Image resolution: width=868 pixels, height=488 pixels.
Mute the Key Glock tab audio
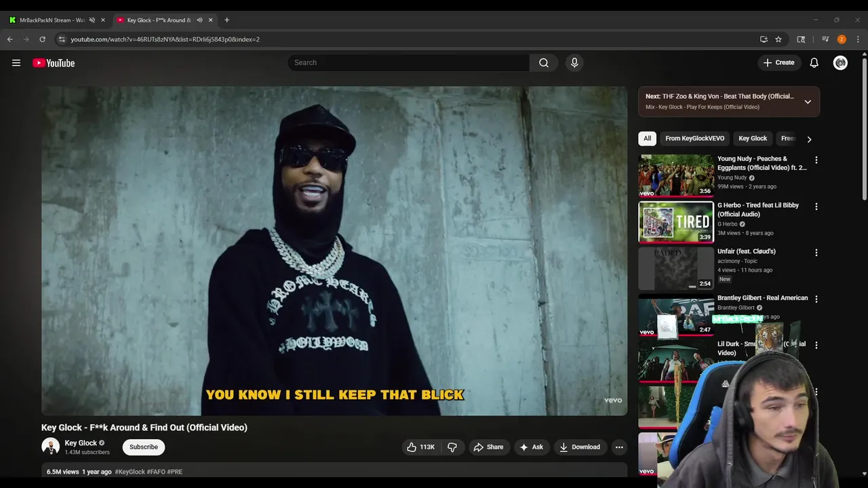tap(199, 20)
